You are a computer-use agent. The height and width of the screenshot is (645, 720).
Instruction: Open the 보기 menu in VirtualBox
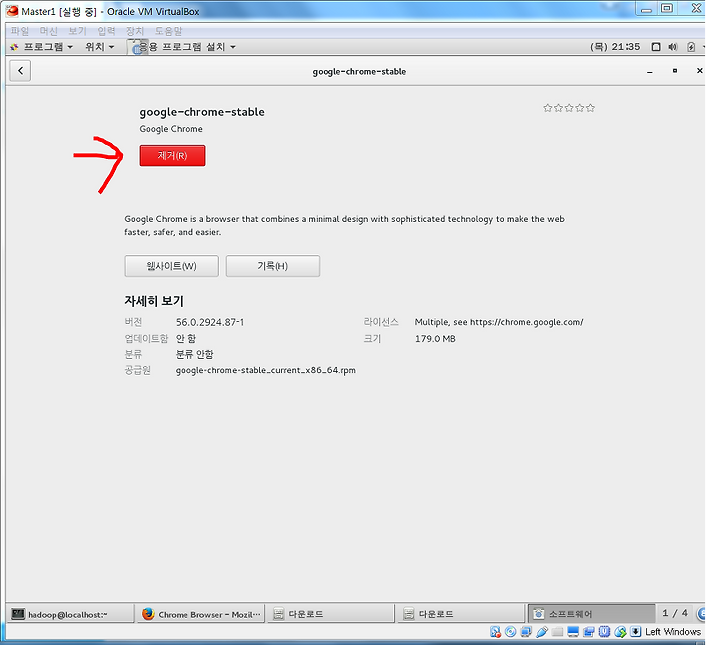(x=77, y=31)
